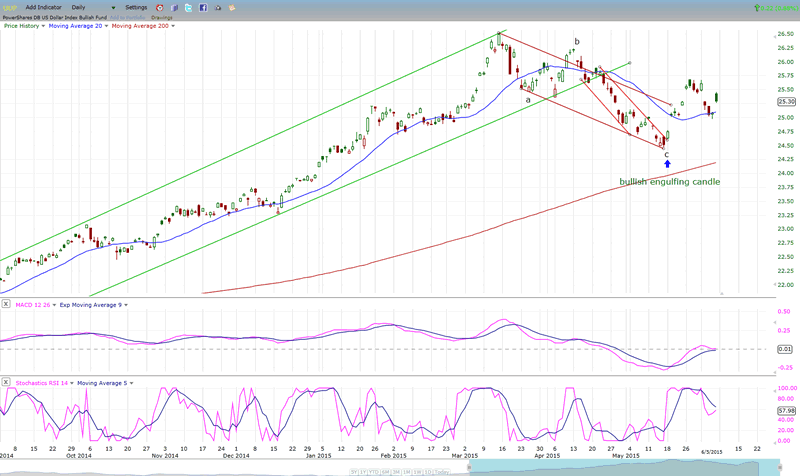
Task: Open the Add Indicator menu
Action: click(46, 7)
